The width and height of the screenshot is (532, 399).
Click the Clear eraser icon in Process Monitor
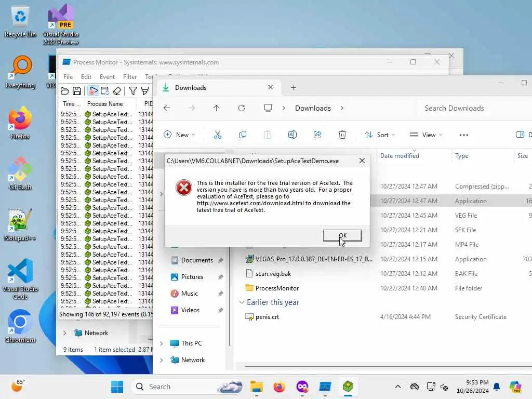click(117, 91)
